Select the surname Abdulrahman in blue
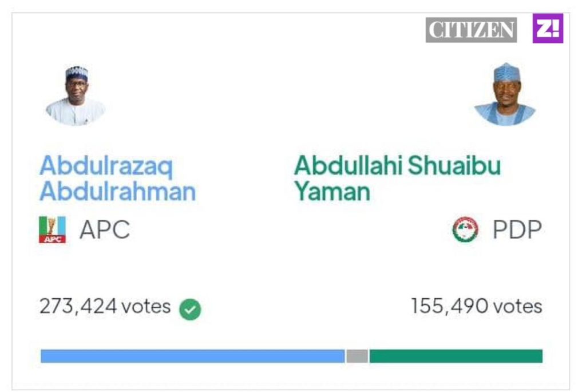Screen dimensions: 586x392 click(x=117, y=192)
